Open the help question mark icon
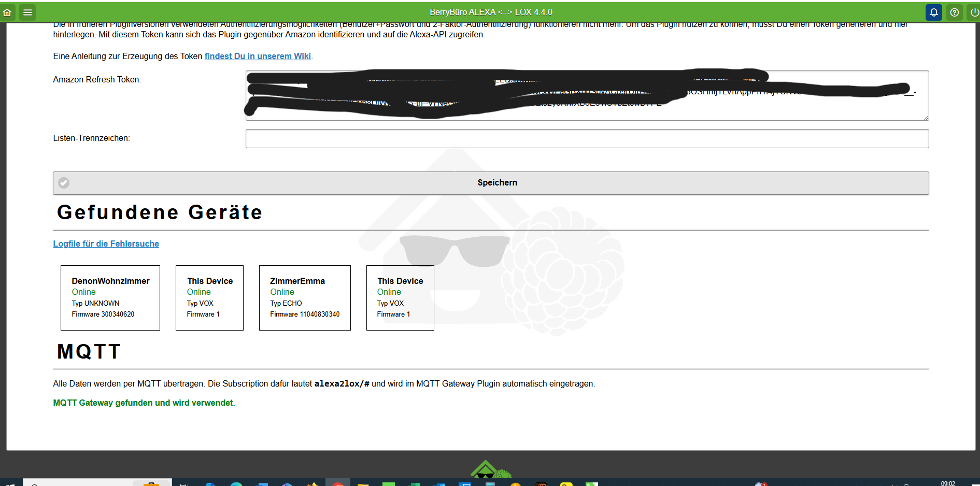The height and width of the screenshot is (486, 980). [x=954, y=12]
